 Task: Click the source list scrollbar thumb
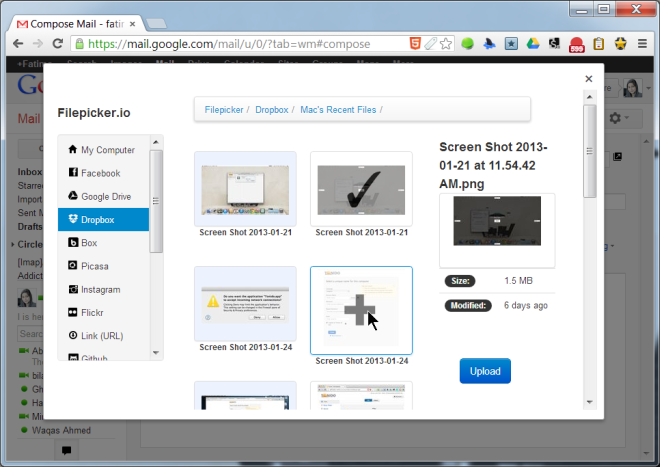click(x=156, y=201)
